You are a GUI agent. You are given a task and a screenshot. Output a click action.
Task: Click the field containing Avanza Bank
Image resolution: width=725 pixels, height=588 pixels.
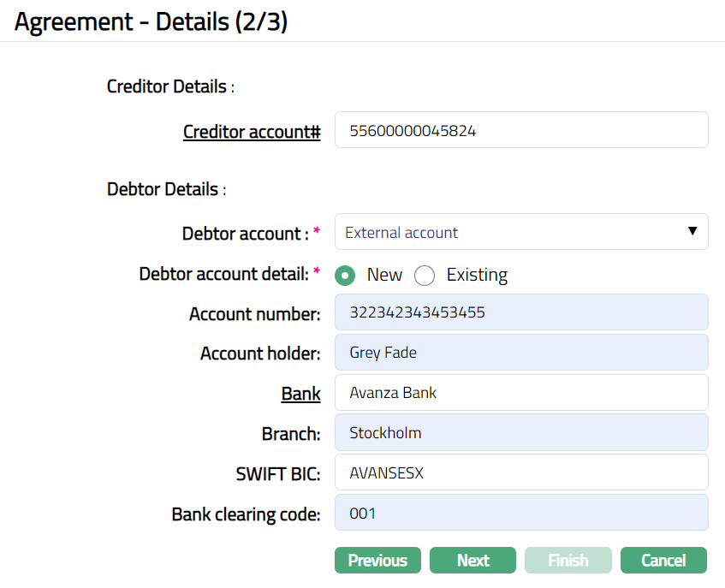point(520,393)
